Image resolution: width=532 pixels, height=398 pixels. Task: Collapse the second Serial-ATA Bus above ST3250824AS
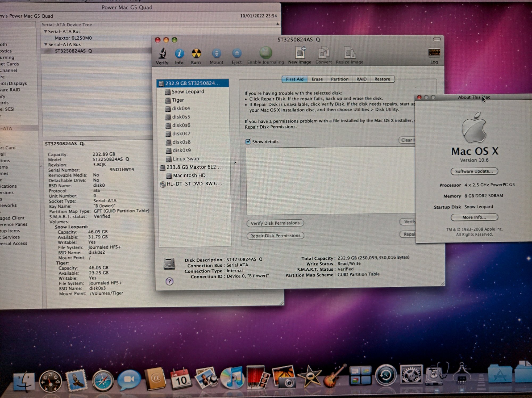pos(46,44)
